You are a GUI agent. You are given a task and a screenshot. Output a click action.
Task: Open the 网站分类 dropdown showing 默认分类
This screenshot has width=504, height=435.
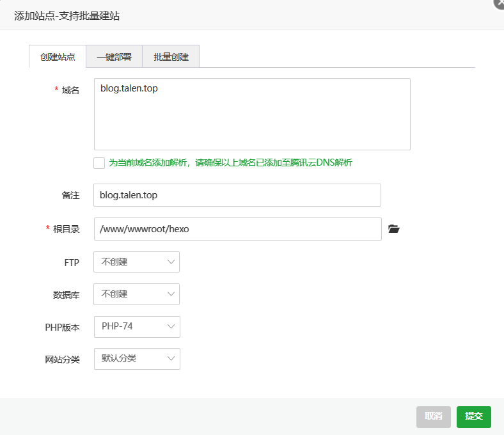pyautogui.click(x=137, y=359)
